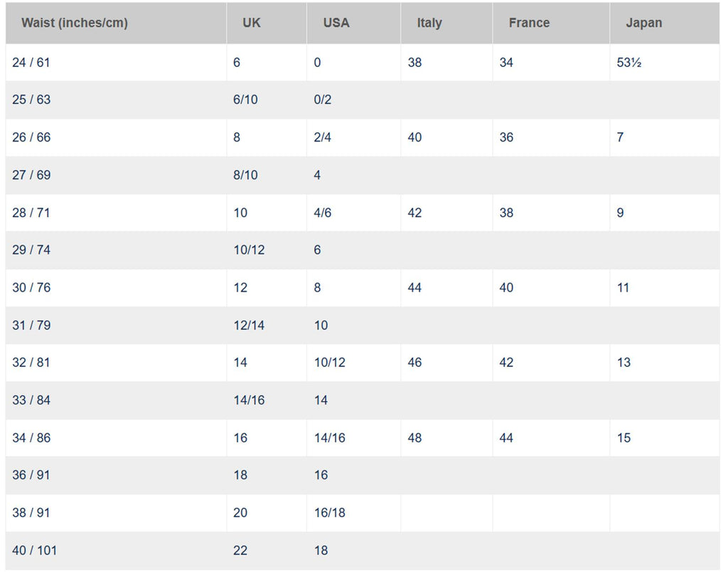This screenshot has height=576, width=728.
Task: Select the "26 / 66" waist cell
Action: tap(31, 137)
